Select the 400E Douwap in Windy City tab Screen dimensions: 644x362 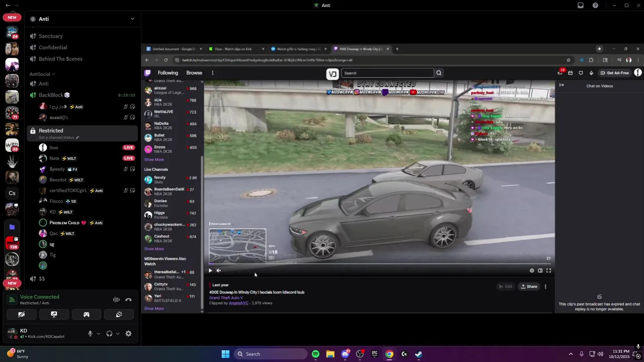(x=361, y=49)
